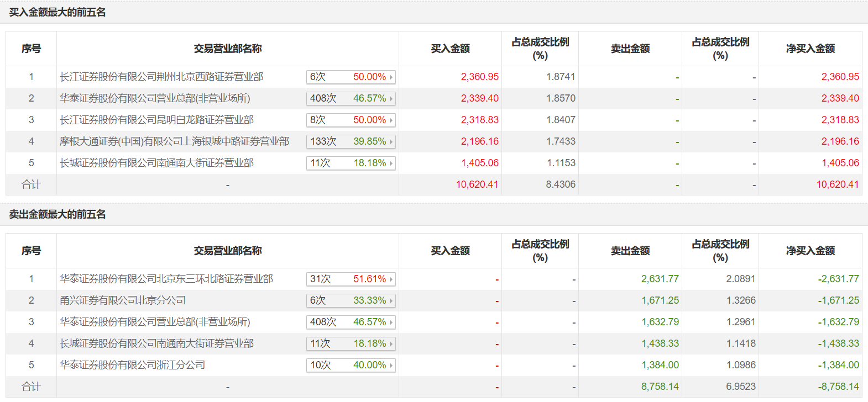Click ratio value 1.8407
Screen dimensions: 868x402
coord(561,120)
